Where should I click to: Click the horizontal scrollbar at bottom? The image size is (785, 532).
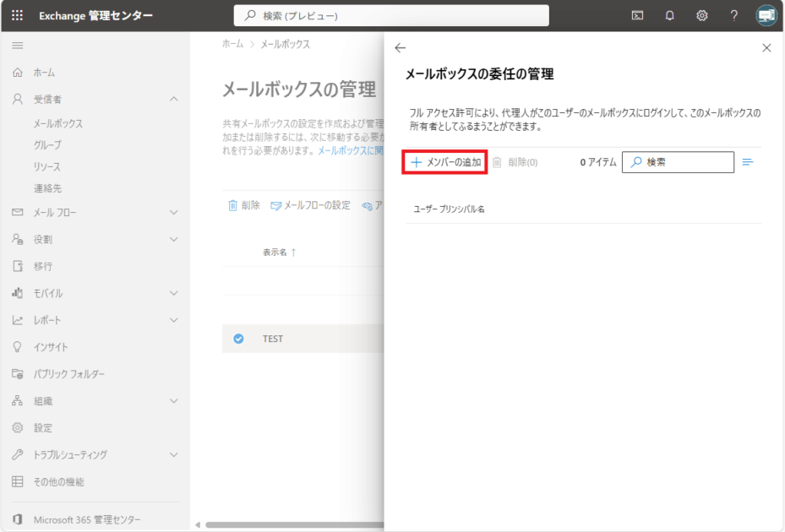tap(294, 525)
